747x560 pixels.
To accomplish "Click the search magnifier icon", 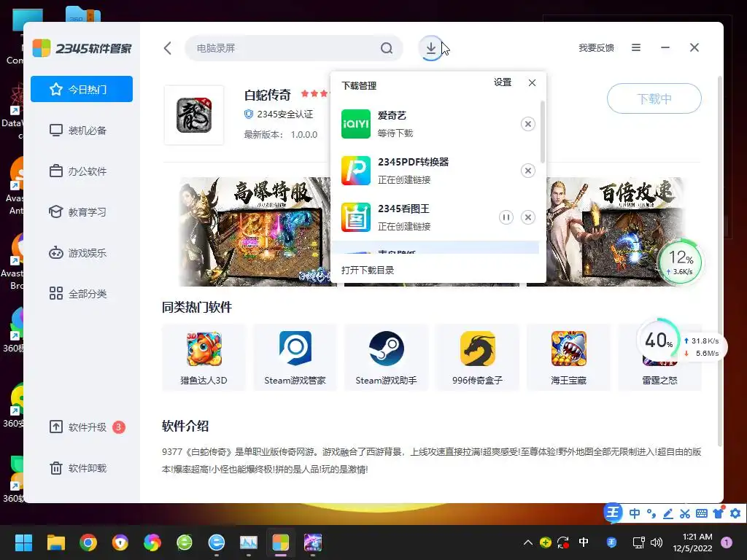I will click(387, 48).
